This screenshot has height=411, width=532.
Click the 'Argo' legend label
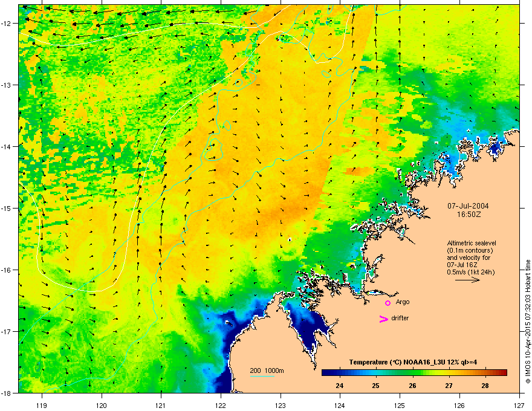point(403,302)
